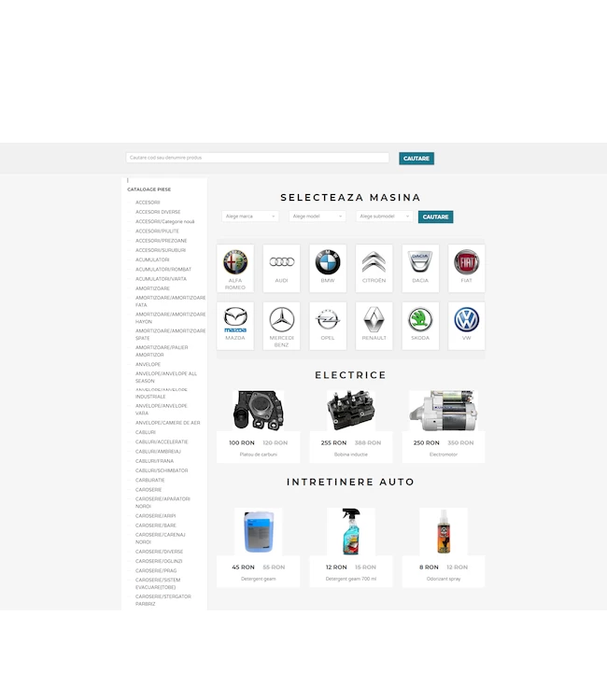Open the Alege marca dropdown
The image size is (607, 700).
point(250,217)
